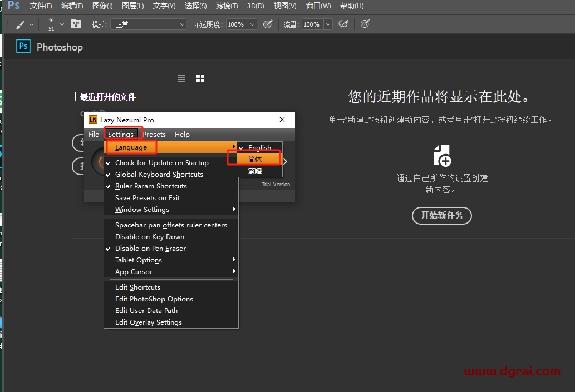This screenshot has width=575, height=392.
Task: Select 简体 language option
Action: point(259,160)
